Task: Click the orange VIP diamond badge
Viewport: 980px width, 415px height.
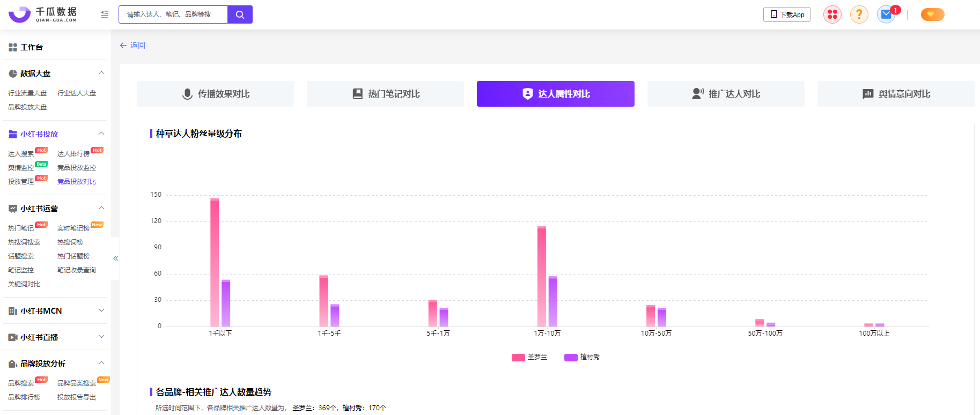Action: (x=932, y=14)
